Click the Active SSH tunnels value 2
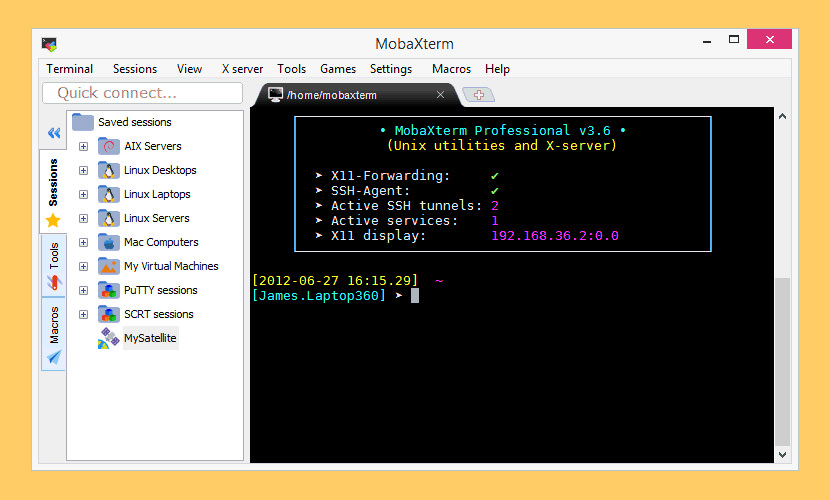This screenshot has height=500, width=830. 495,205
